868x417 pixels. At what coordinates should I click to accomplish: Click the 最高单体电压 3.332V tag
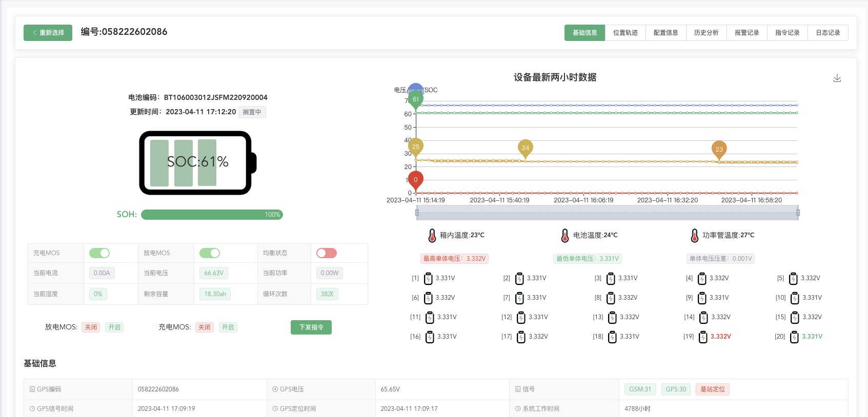454,259
